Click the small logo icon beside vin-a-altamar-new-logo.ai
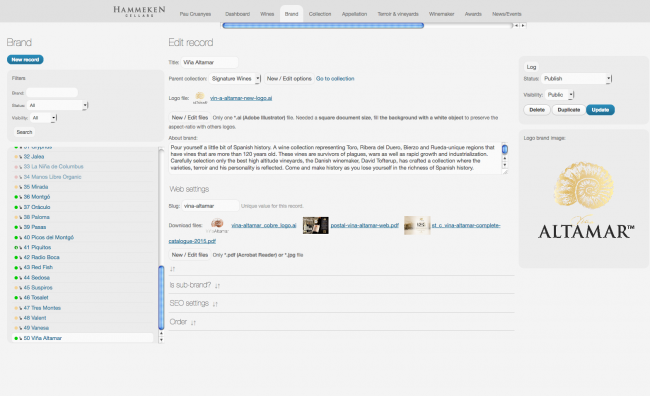650x396 pixels. [200, 98]
